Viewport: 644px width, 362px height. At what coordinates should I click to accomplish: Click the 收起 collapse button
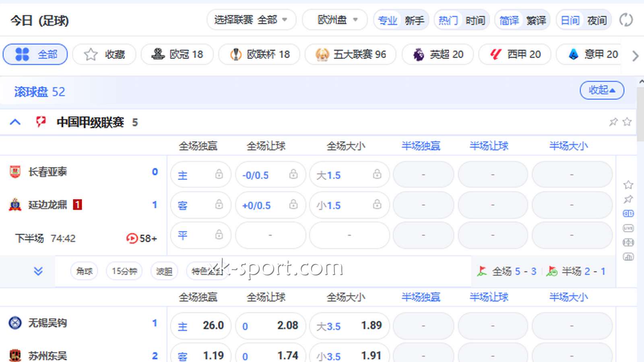tap(602, 90)
